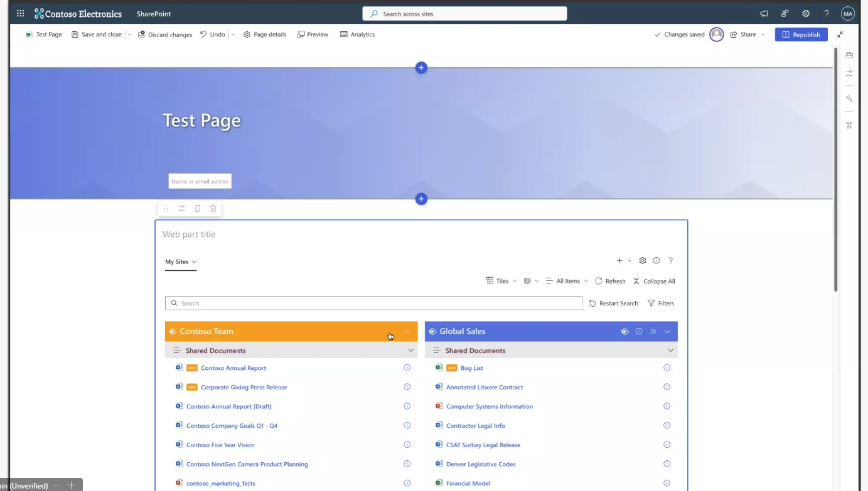
Task: Click the page vertical scrollbar
Action: [836, 169]
